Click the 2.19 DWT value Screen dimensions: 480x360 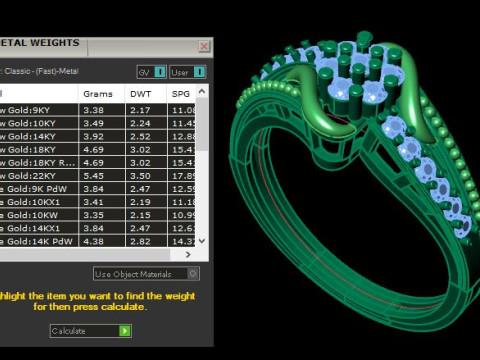140,202
